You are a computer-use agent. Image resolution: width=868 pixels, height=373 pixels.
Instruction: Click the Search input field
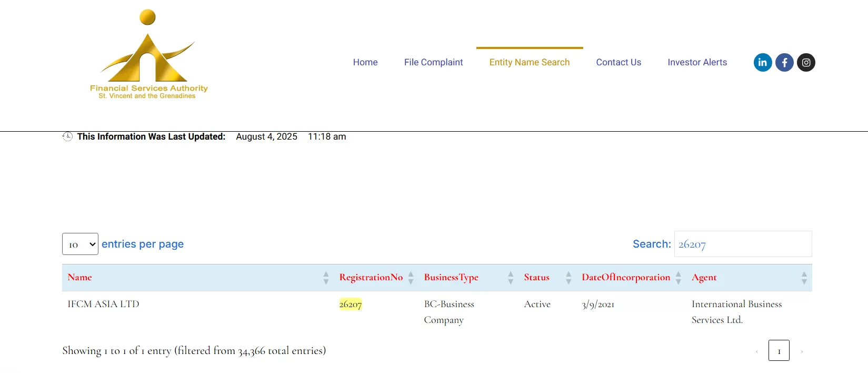[x=743, y=244]
